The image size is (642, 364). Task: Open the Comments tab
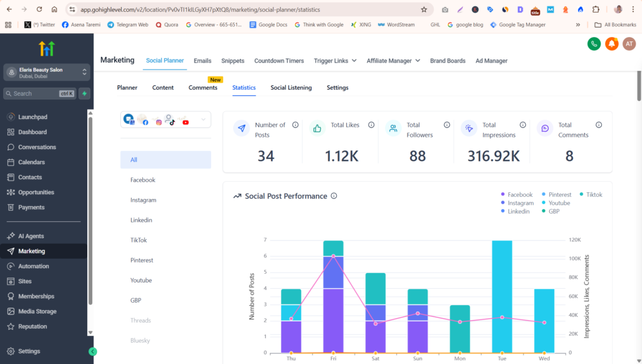coord(203,88)
